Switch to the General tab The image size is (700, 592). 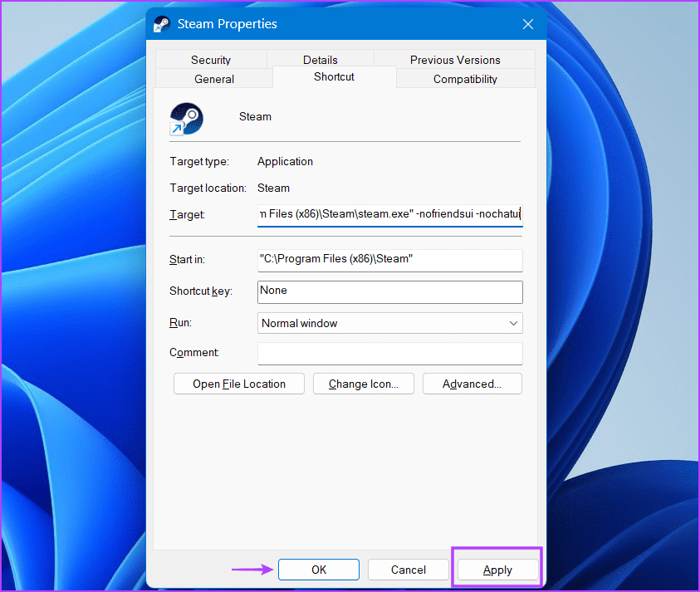[214, 79]
